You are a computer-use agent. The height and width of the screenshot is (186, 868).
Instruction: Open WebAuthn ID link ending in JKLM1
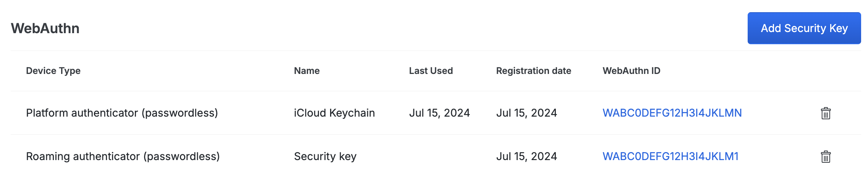click(670, 156)
